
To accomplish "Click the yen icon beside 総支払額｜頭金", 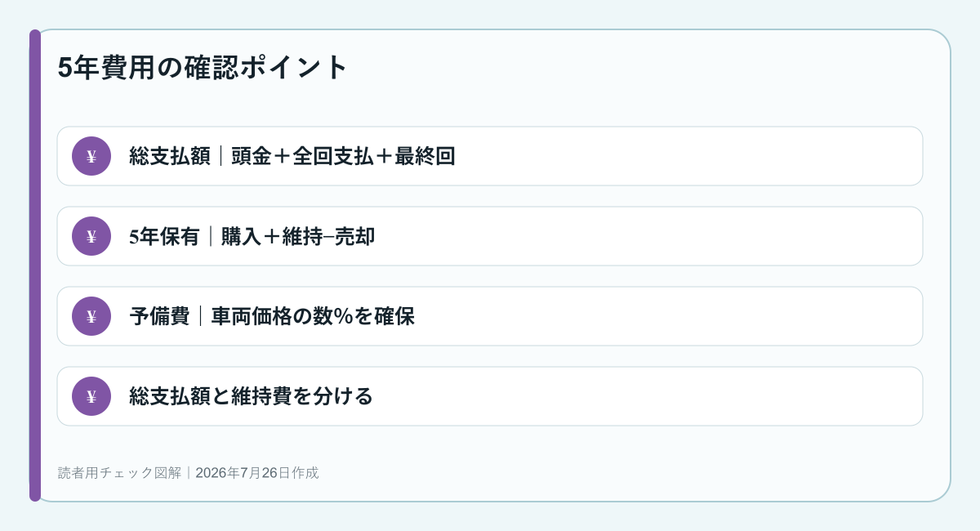I will (x=91, y=156).
